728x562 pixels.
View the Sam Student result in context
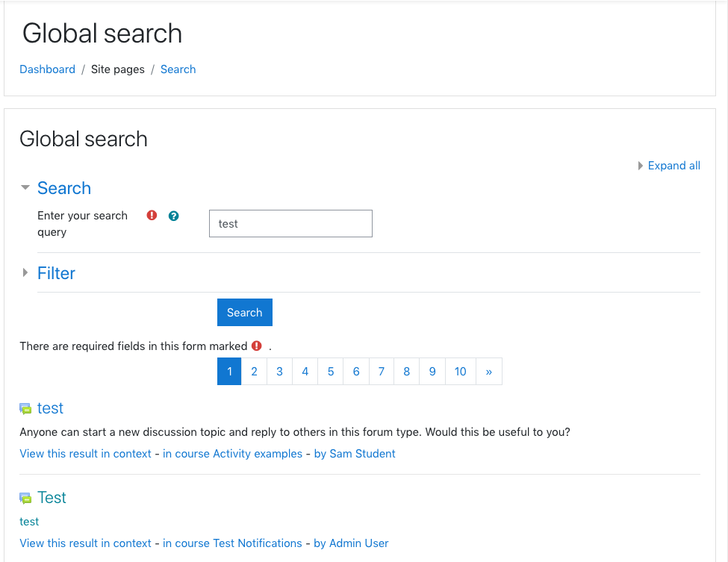pos(85,453)
